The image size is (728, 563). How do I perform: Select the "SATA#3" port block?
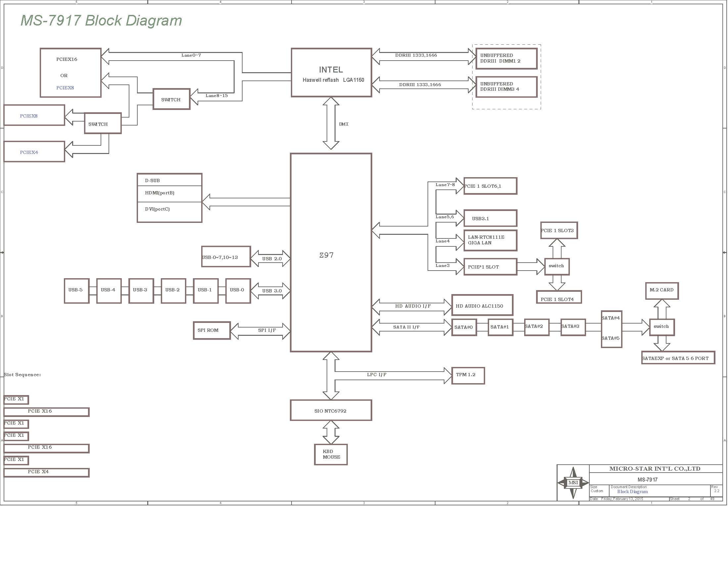pos(573,328)
